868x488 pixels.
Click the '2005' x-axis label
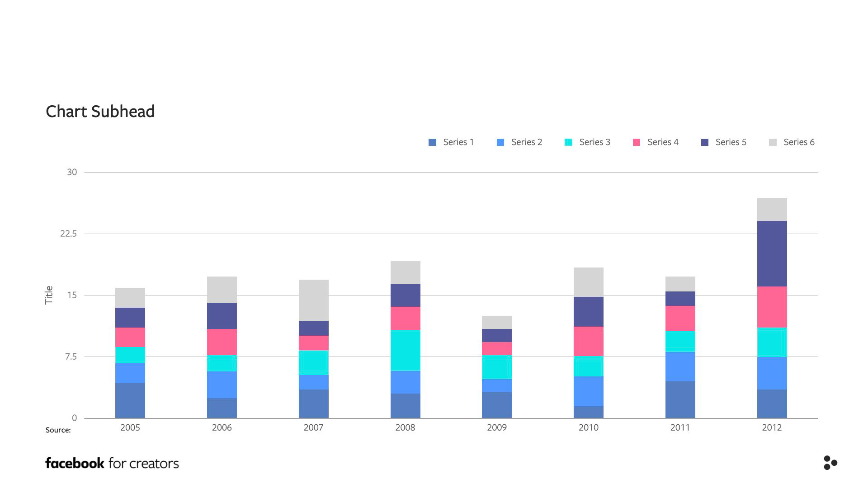click(130, 427)
